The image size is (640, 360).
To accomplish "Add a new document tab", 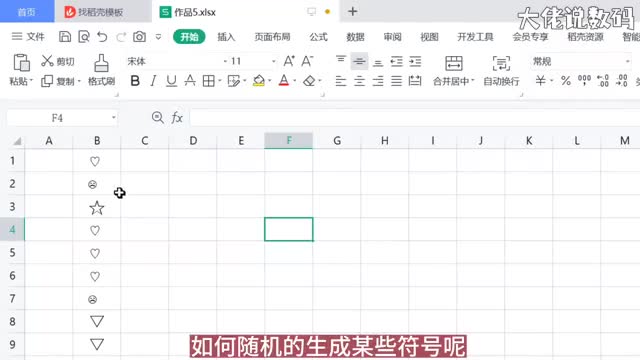I will click(x=353, y=11).
